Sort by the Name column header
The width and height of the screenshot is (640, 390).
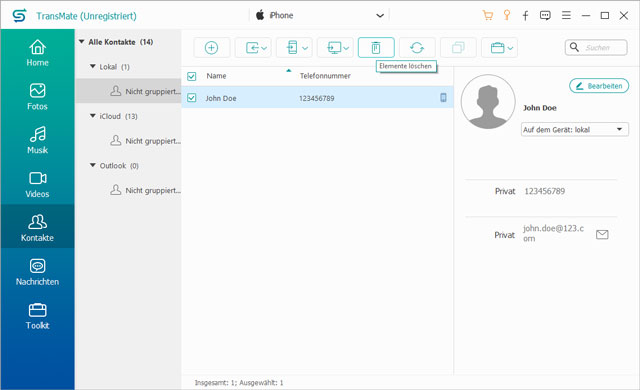[216, 76]
